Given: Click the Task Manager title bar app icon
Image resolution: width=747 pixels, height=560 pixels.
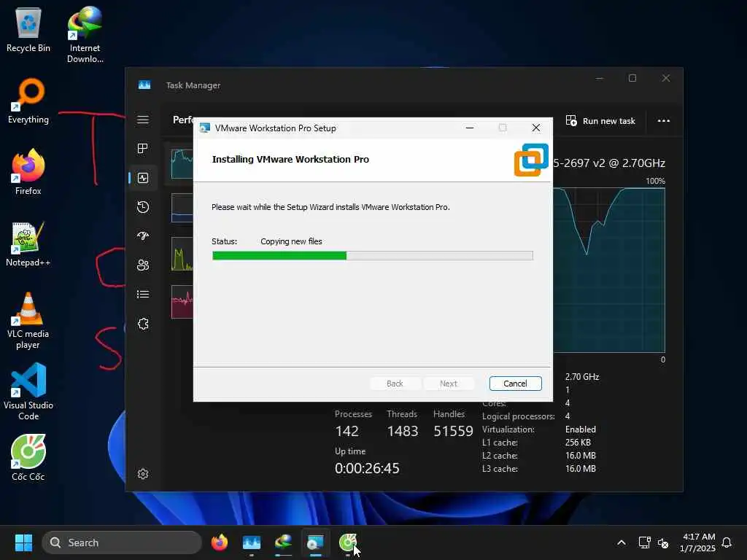Looking at the screenshot, I should click(x=144, y=85).
